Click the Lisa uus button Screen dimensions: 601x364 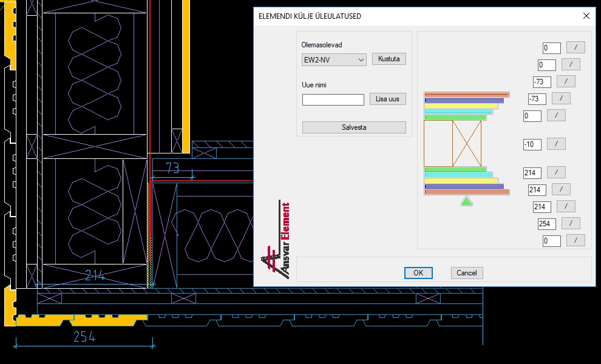point(387,99)
